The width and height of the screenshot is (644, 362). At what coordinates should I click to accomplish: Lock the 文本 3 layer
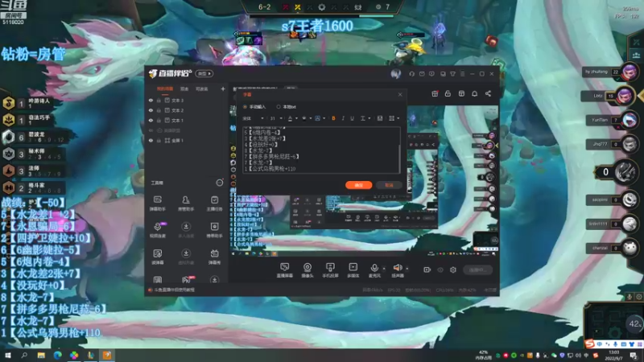159,100
